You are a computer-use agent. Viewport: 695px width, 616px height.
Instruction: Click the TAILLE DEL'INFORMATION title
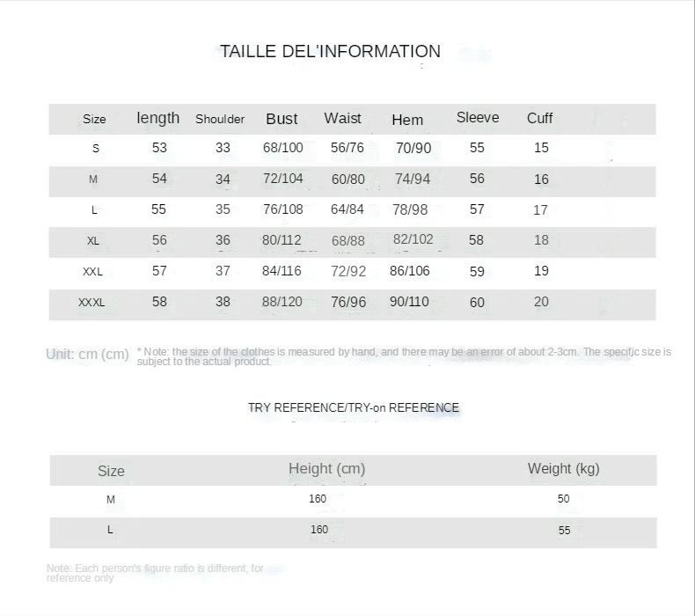(x=330, y=51)
